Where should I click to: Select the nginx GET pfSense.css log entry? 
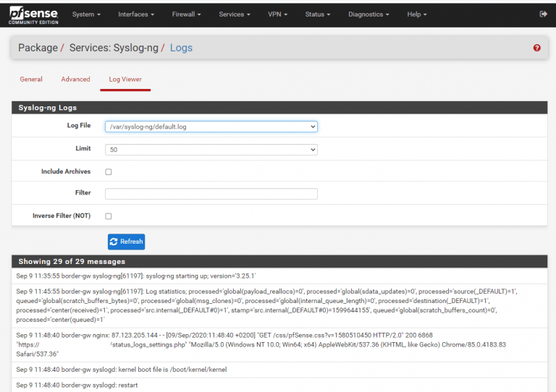click(279, 344)
